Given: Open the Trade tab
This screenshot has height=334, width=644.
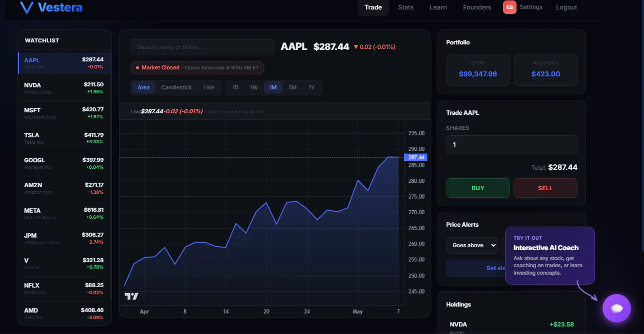Looking at the screenshot, I should [373, 7].
